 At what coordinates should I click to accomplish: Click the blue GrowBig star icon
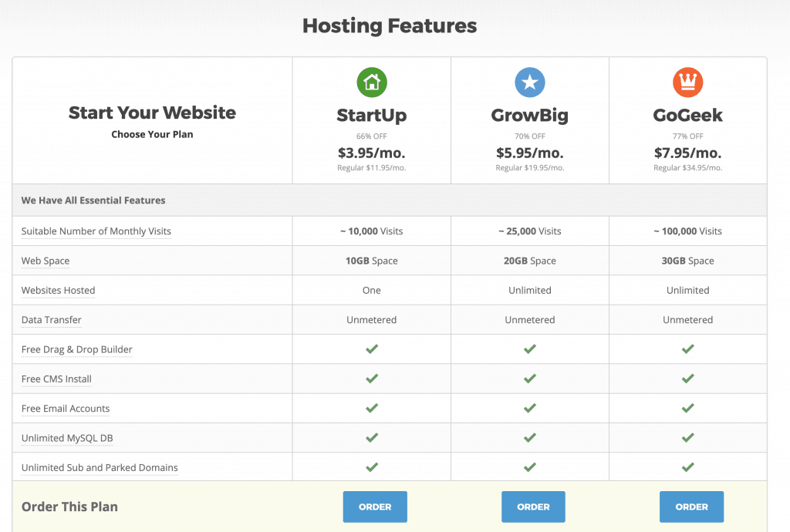tap(530, 82)
